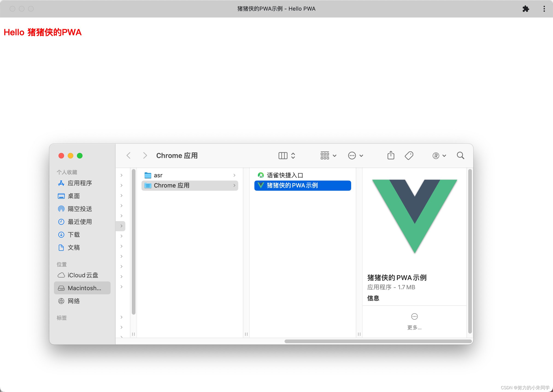
Task: Open the PWA window three-dot menu
Action: coord(544,9)
